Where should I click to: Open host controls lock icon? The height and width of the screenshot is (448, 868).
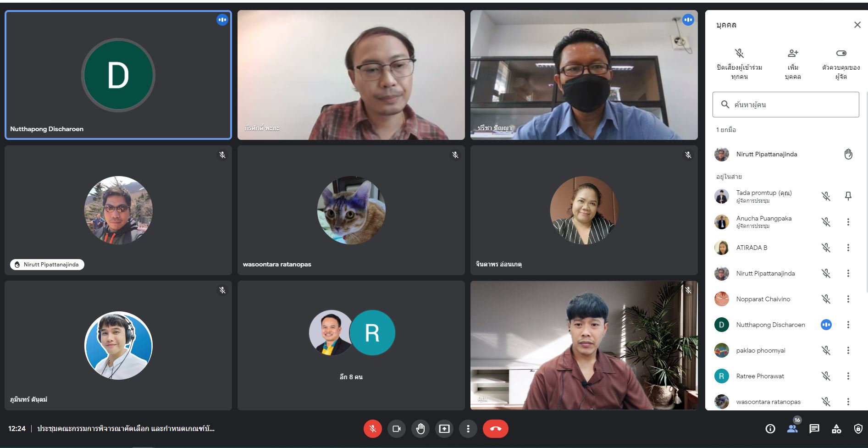coord(858,429)
